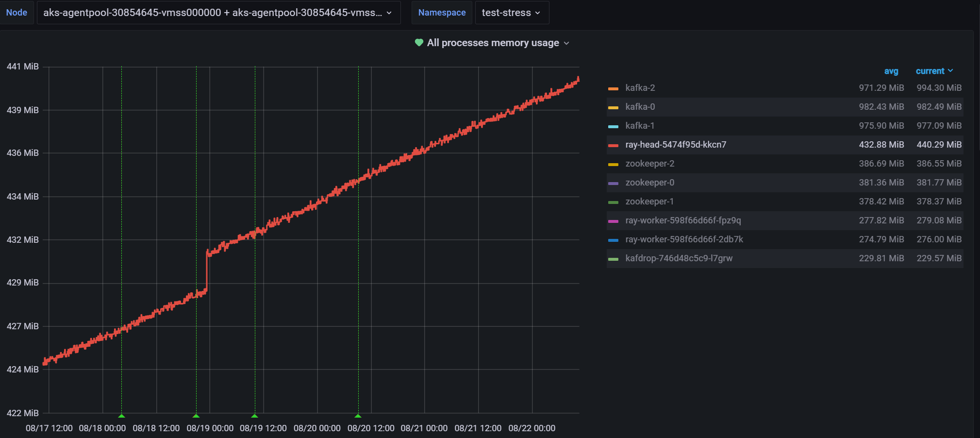Expand the All processes memory usage panel menu
Viewport: 980px width, 438px height.
[x=498, y=43]
